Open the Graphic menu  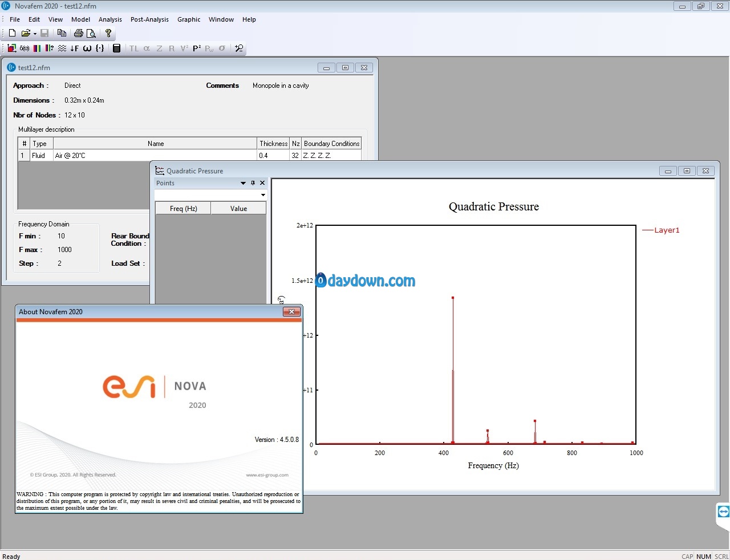[189, 19]
